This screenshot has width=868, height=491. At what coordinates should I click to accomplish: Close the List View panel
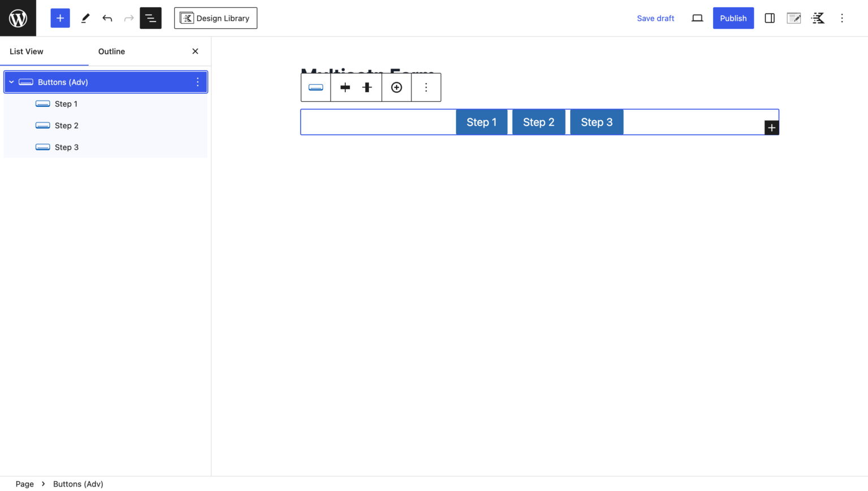pyautogui.click(x=195, y=51)
